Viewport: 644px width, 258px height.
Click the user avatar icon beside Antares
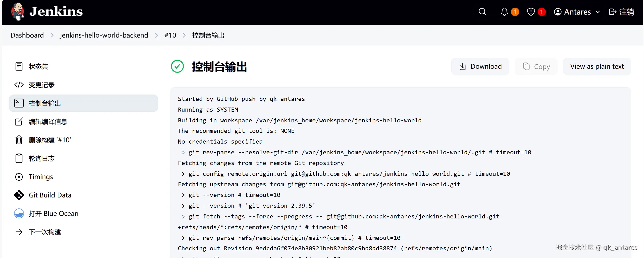(558, 12)
